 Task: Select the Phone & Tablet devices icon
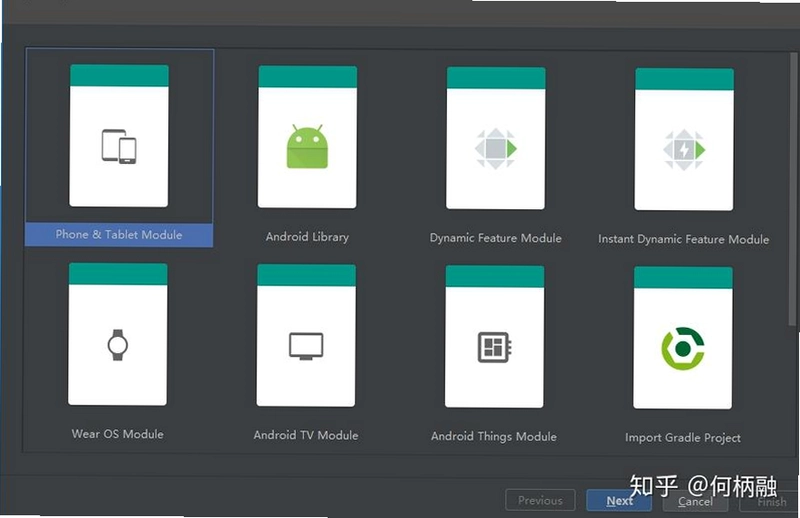click(119, 146)
